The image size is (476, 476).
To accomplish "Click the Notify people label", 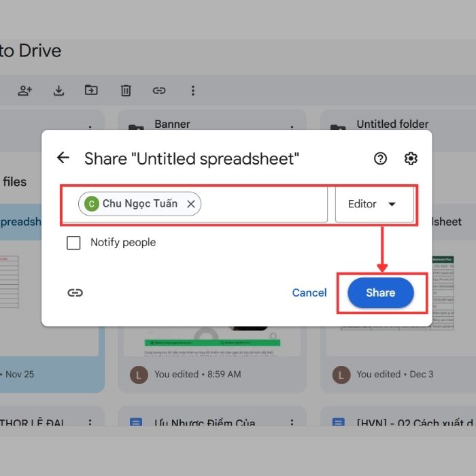I will pyautogui.click(x=123, y=243).
